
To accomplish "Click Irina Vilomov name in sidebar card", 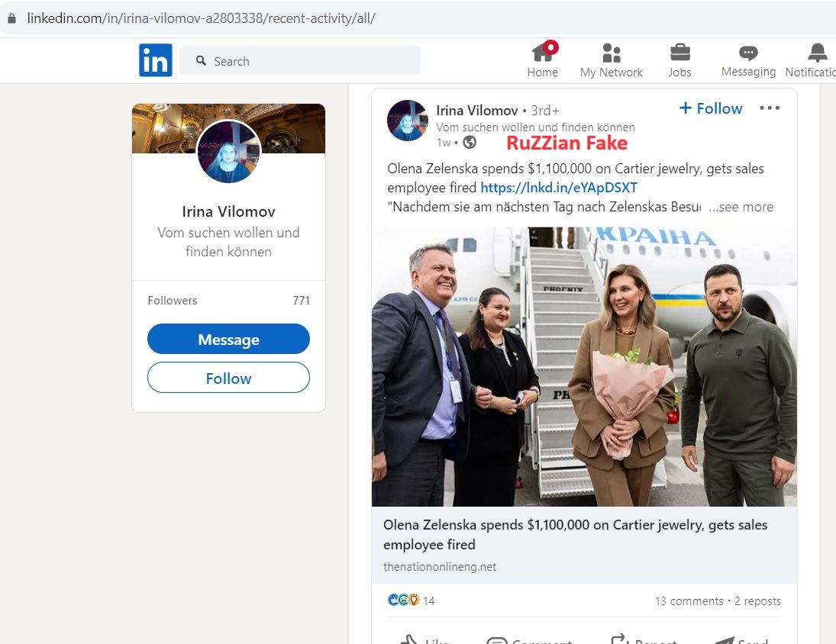I will [x=229, y=211].
